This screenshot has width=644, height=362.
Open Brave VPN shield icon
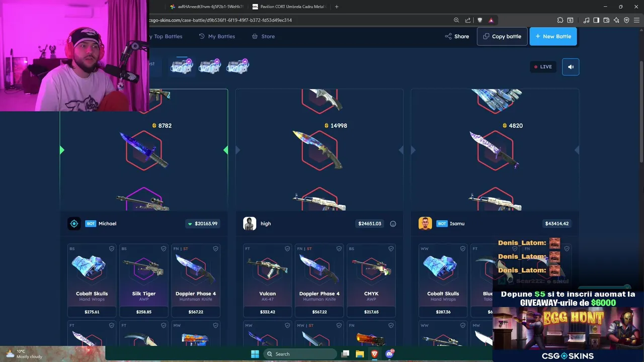click(x=626, y=20)
